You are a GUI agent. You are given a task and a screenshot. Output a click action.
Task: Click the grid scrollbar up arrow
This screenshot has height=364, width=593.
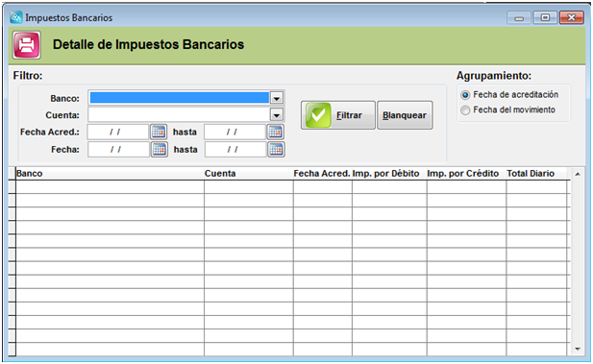click(x=578, y=174)
